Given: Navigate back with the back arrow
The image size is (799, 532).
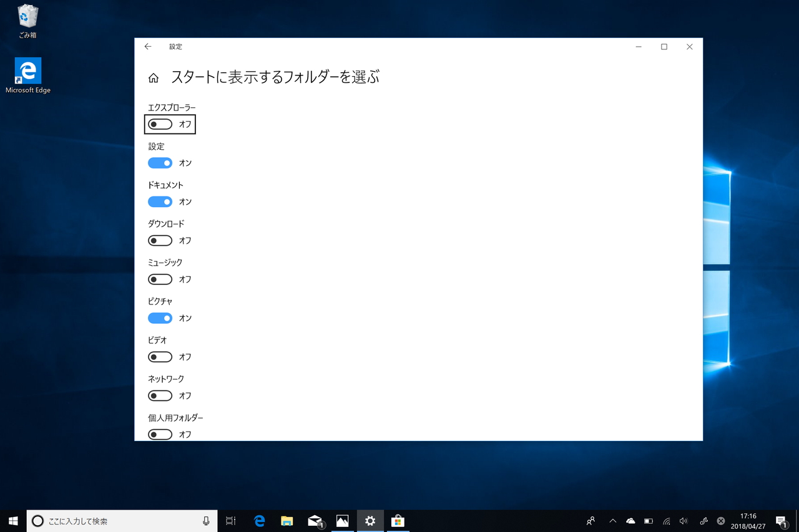Looking at the screenshot, I should point(148,46).
